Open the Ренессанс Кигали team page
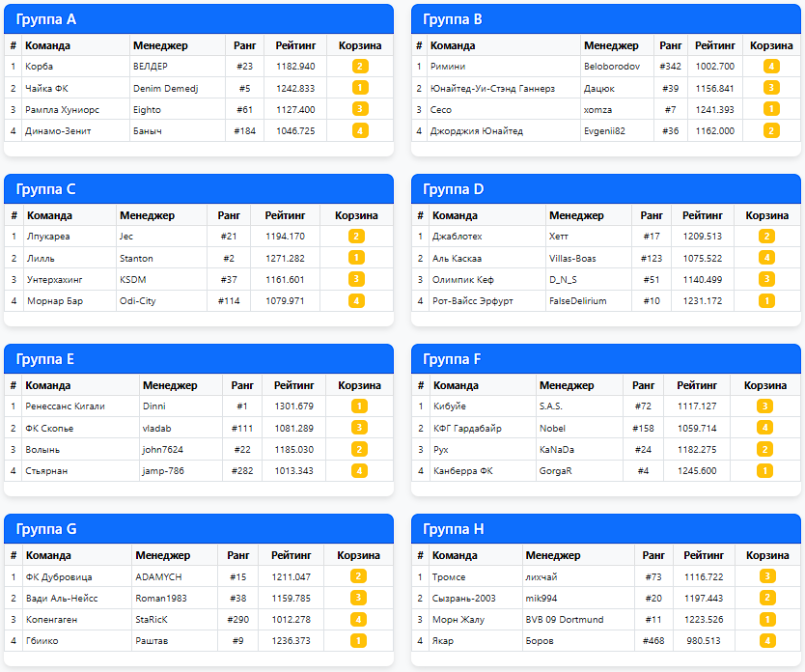The height and width of the screenshot is (672, 805). click(x=65, y=406)
